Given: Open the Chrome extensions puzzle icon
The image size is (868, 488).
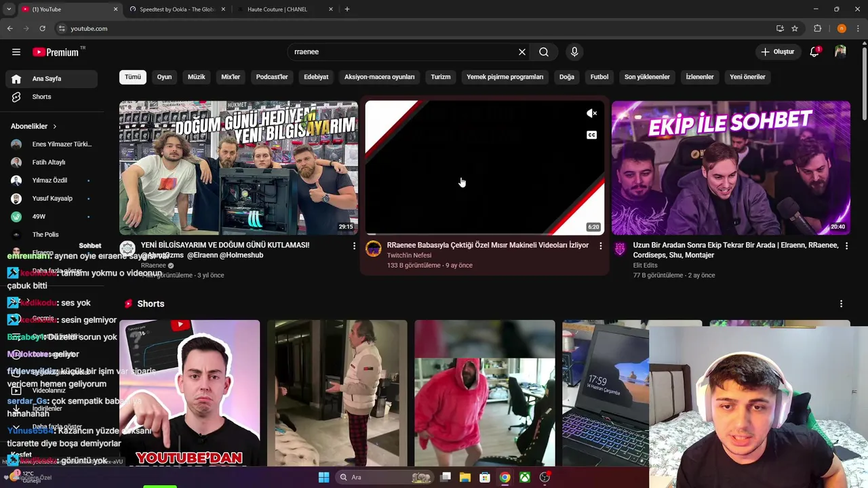Looking at the screenshot, I should pyautogui.click(x=817, y=28).
